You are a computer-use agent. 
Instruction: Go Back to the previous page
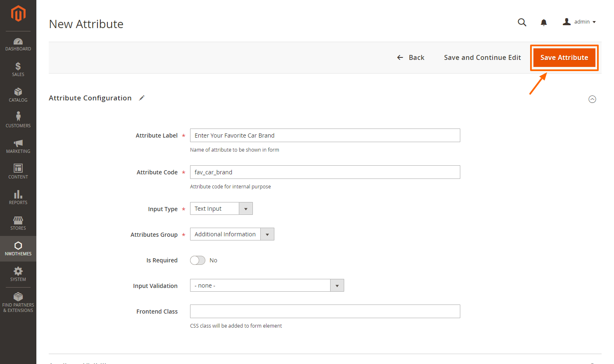[411, 57]
